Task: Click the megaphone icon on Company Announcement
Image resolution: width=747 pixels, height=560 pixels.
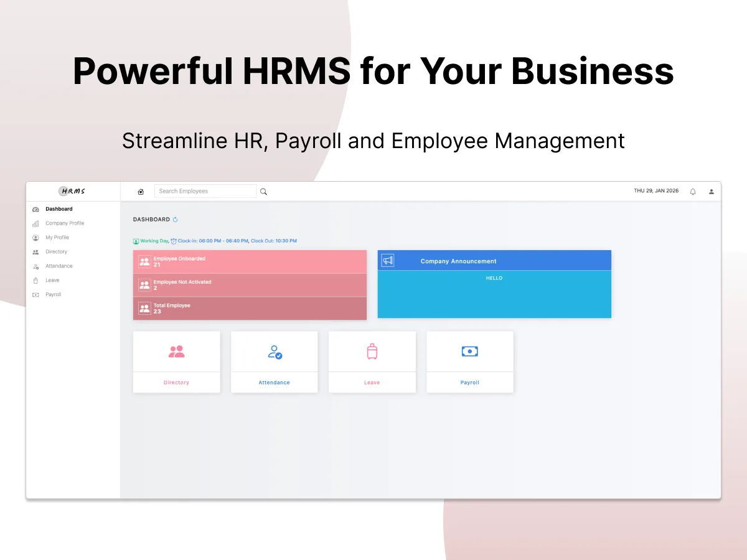Action: click(x=387, y=260)
